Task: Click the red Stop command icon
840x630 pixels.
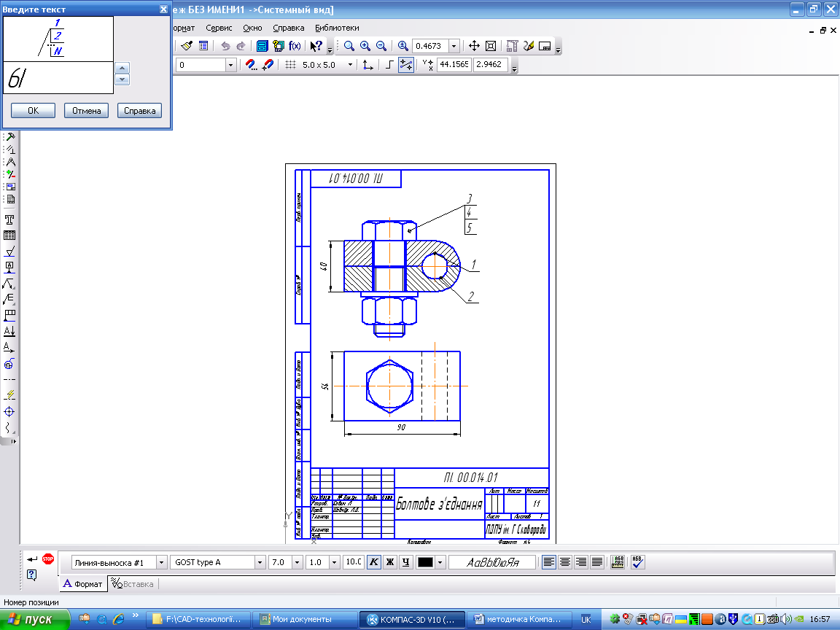Action: pyautogui.click(x=48, y=559)
